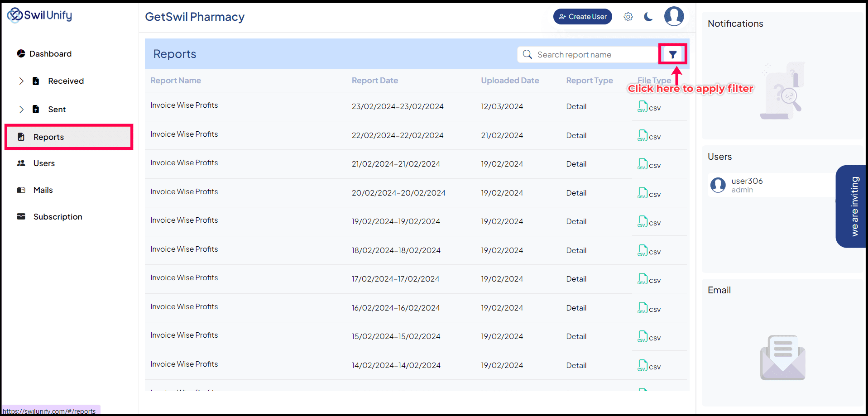
Task: Click the filter funnel icon
Action: coord(673,54)
